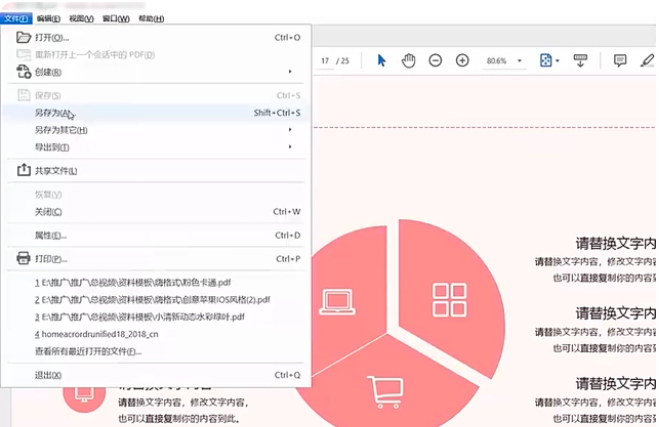The width and height of the screenshot is (661, 427).
Task: Select the arrow selection tool
Action: pos(381,61)
